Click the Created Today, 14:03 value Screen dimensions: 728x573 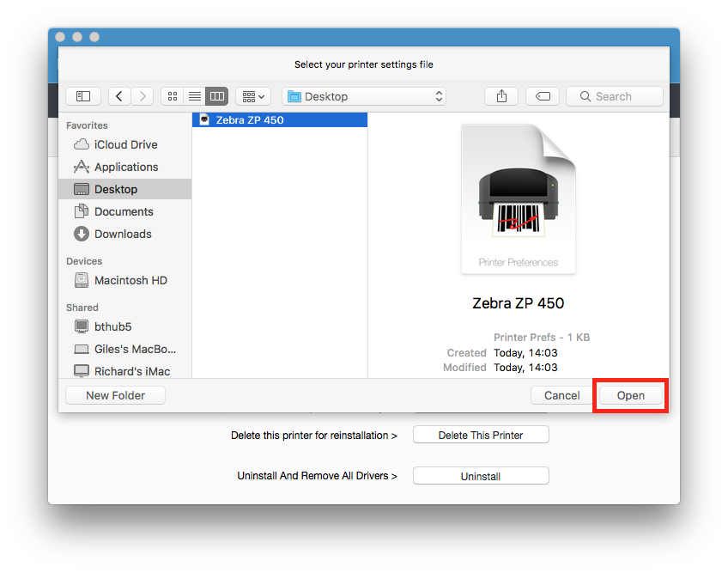tap(525, 353)
